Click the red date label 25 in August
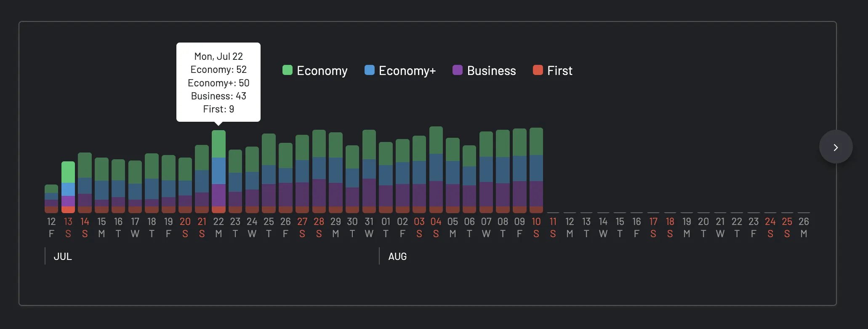This screenshot has width=868, height=329. click(x=787, y=227)
